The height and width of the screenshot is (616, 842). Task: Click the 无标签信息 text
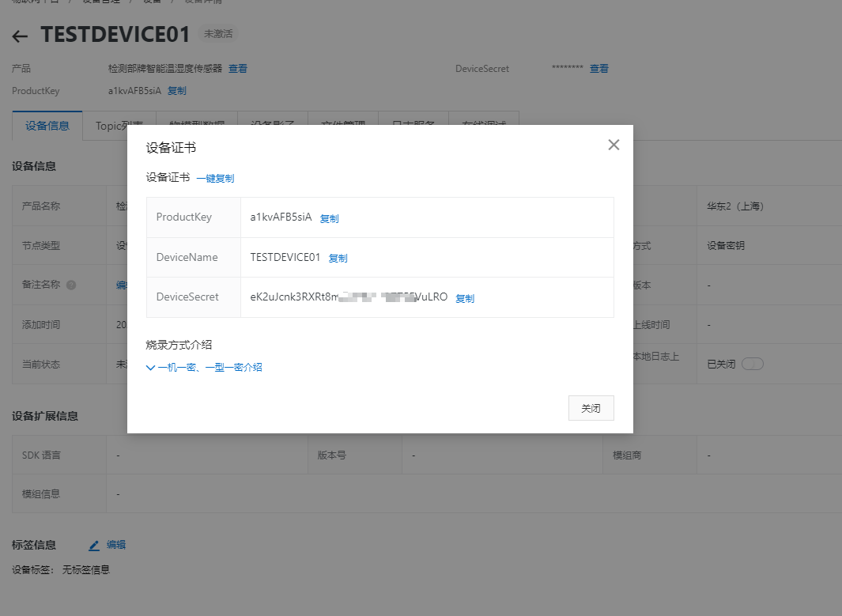(86, 570)
